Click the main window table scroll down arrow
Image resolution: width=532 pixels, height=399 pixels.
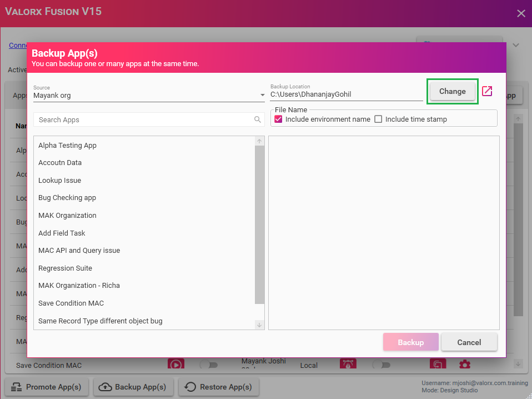point(518,364)
